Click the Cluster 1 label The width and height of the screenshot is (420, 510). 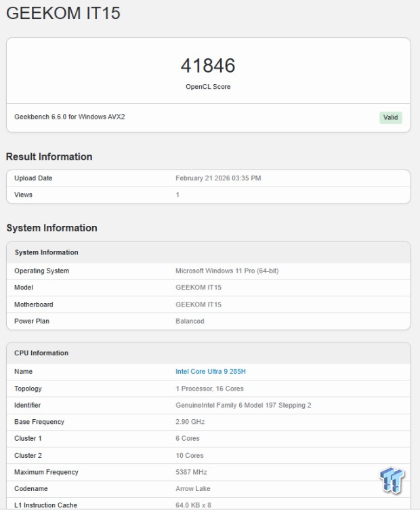28,438
